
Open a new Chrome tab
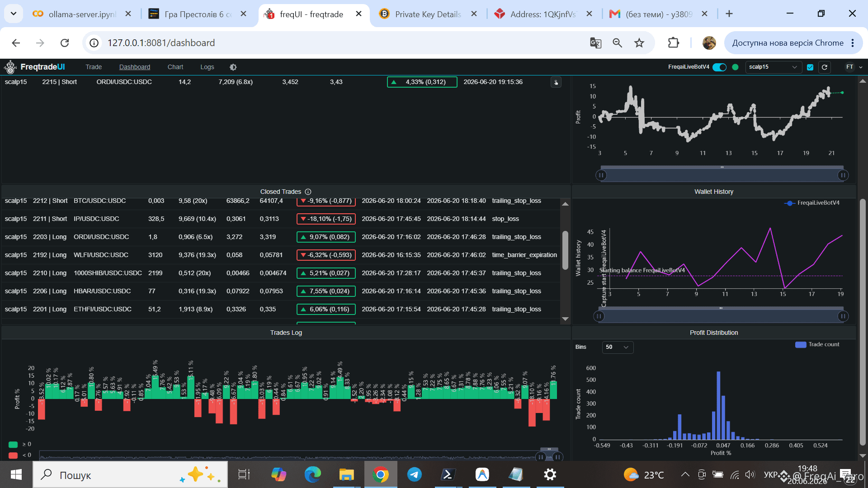(x=729, y=14)
